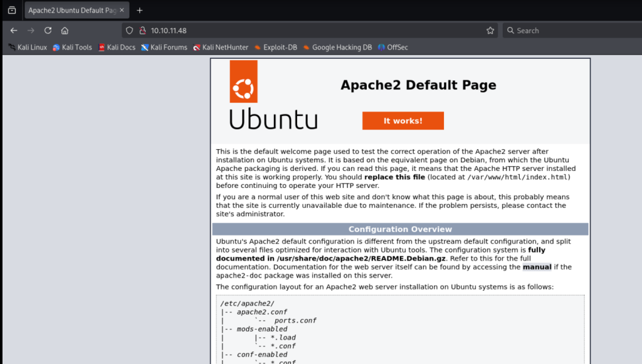The height and width of the screenshot is (364, 642).
Task: Click the Apache2 Default Page heading
Action: pyautogui.click(x=418, y=85)
